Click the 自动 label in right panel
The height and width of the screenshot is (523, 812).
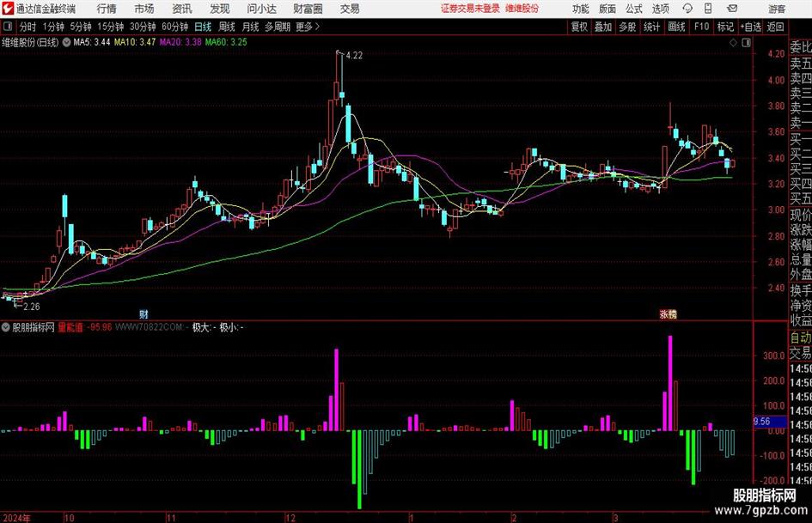(801, 338)
